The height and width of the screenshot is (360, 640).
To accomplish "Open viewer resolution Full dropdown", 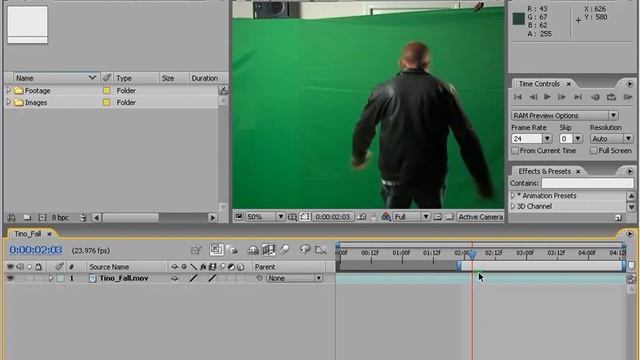I will tap(411, 217).
